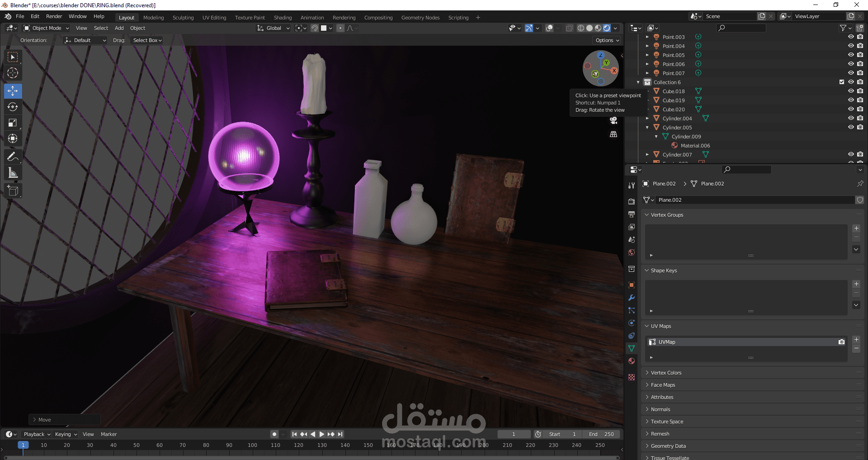The width and height of the screenshot is (868, 460).
Task: Add a new vertex group
Action: pyautogui.click(x=856, y=228)
